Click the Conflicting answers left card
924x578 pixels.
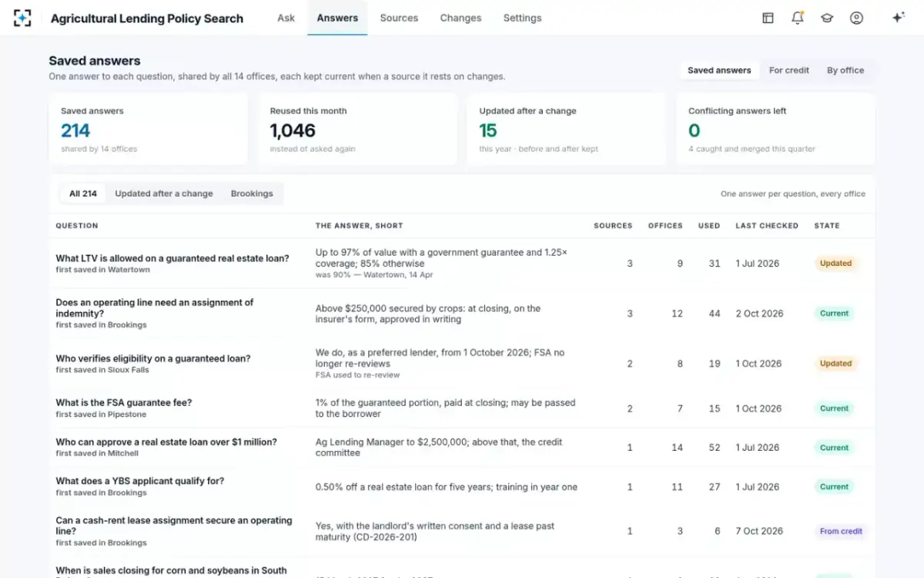(776, 129)
